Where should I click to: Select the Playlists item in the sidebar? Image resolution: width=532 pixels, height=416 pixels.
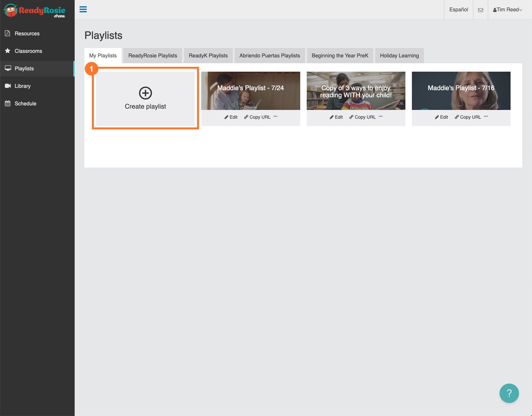24,68
